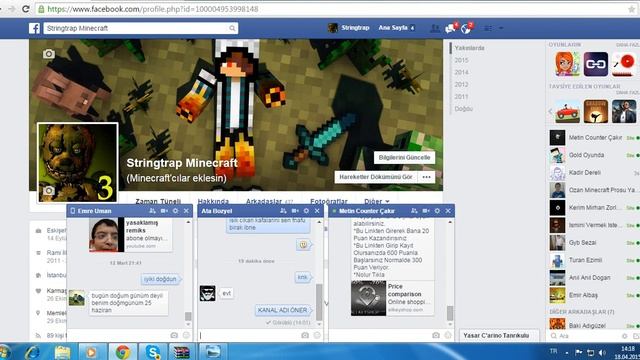Open chat with Gyb Sezai
The width and height of the screenshot is (640, 360).
click(x=594, y=242)
